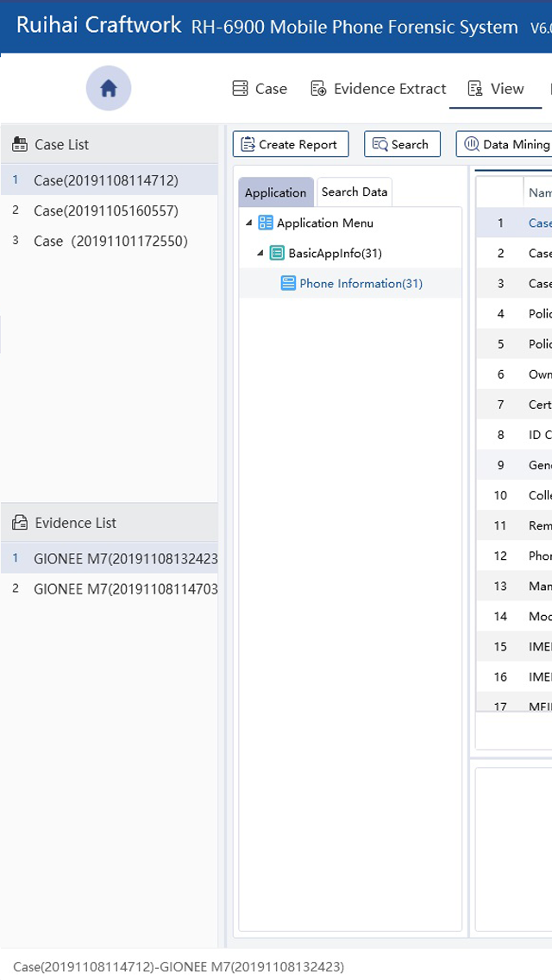This screenshot has width=552, height=980.
Task: Collapse the Application Menu tree node
Action: tap(249, 223)
